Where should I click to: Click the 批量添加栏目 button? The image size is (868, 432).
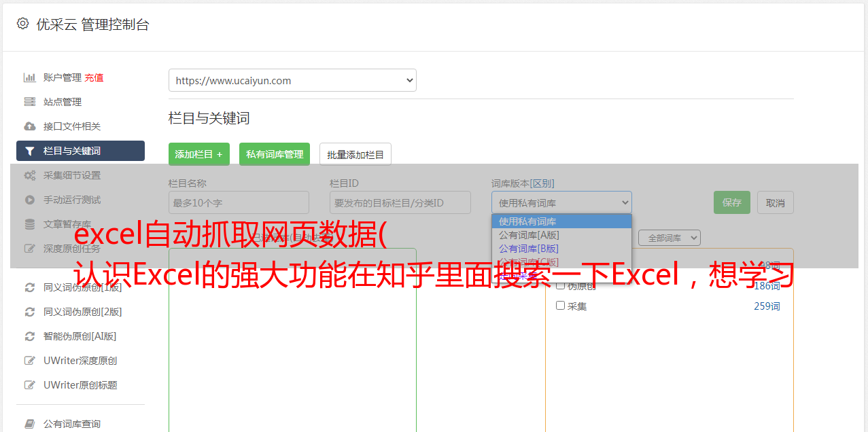click(x=355, y=154)
